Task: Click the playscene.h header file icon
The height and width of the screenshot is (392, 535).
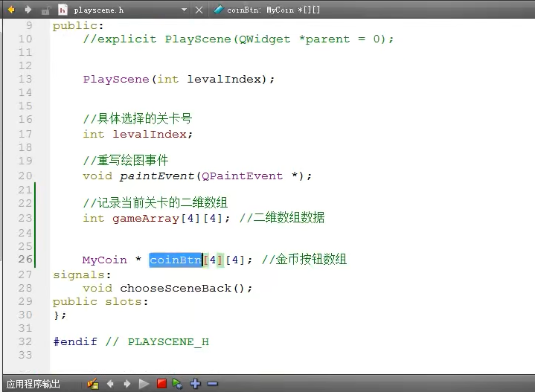Action: pyautogui.click(x=63, y=10)
